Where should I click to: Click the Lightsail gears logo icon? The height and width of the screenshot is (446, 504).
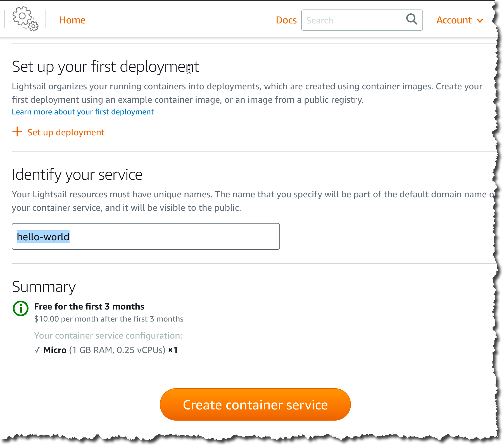tap(25, 19)
